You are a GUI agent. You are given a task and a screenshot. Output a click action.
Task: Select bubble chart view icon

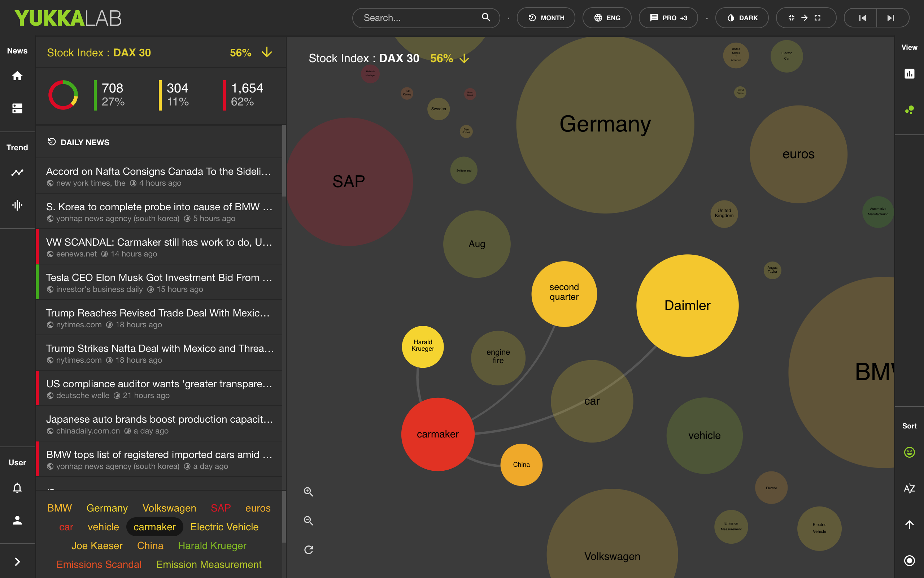[x=910, y=110]
